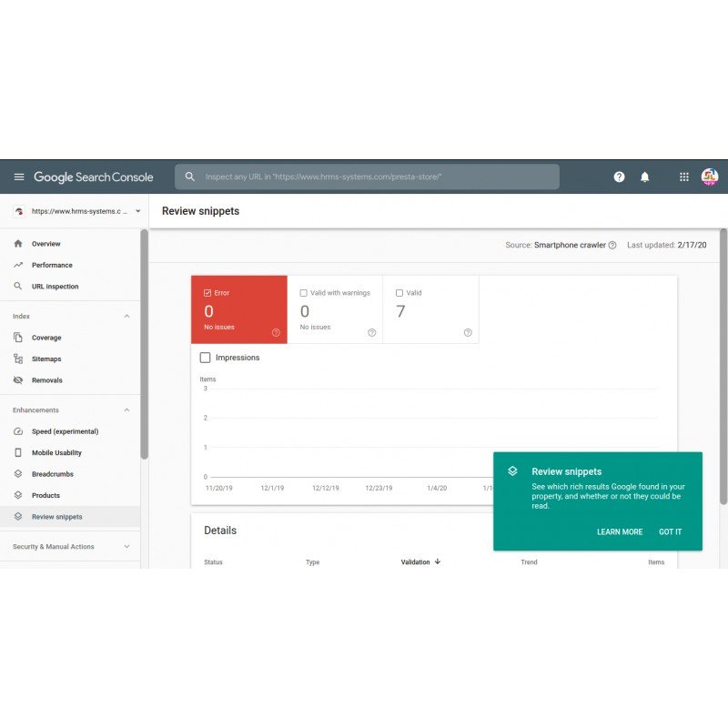The image size is (728, 728).
Task: Click the help icon in Valid with warnings card
Action: 372,332
